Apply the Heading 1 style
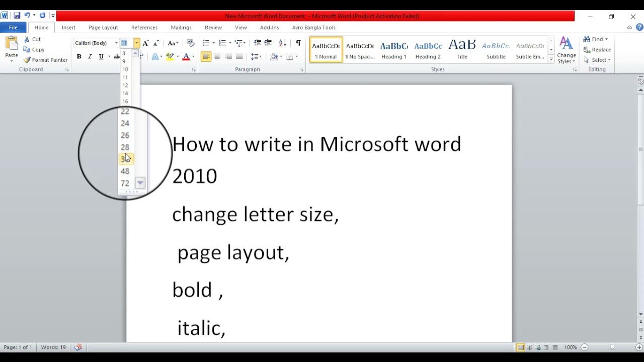Screen dimensions: 644x362 click(393, 49)
